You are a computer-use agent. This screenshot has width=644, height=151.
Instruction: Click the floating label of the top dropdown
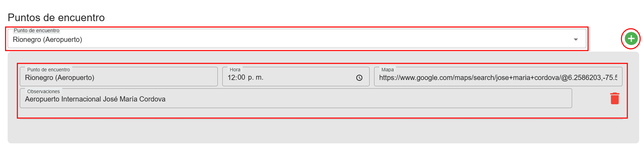pyautogui.click(x=36, y=30)
